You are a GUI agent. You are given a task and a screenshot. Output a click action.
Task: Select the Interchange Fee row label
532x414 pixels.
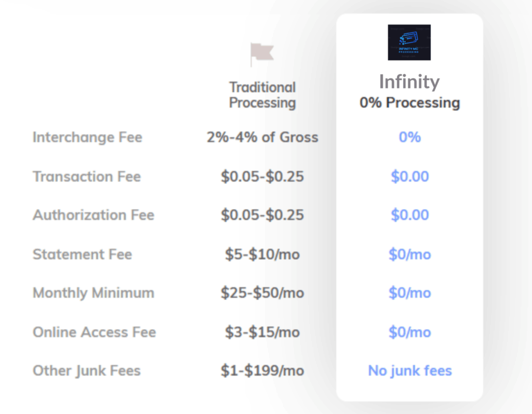87,137
